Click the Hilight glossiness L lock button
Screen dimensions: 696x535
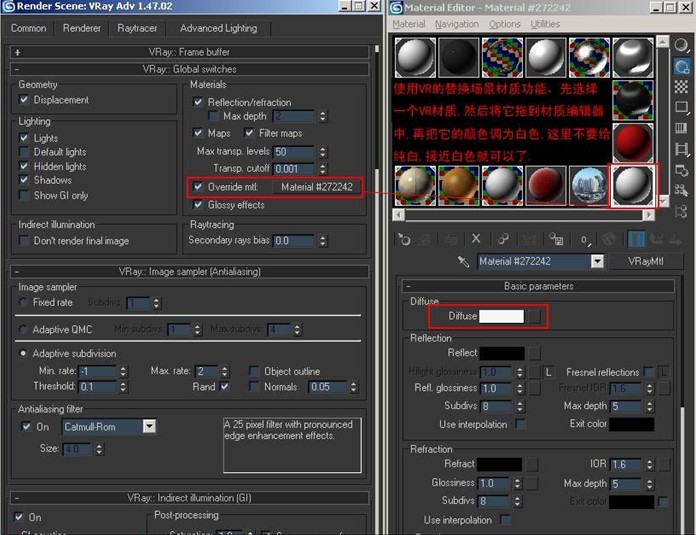tap(549, 372)
